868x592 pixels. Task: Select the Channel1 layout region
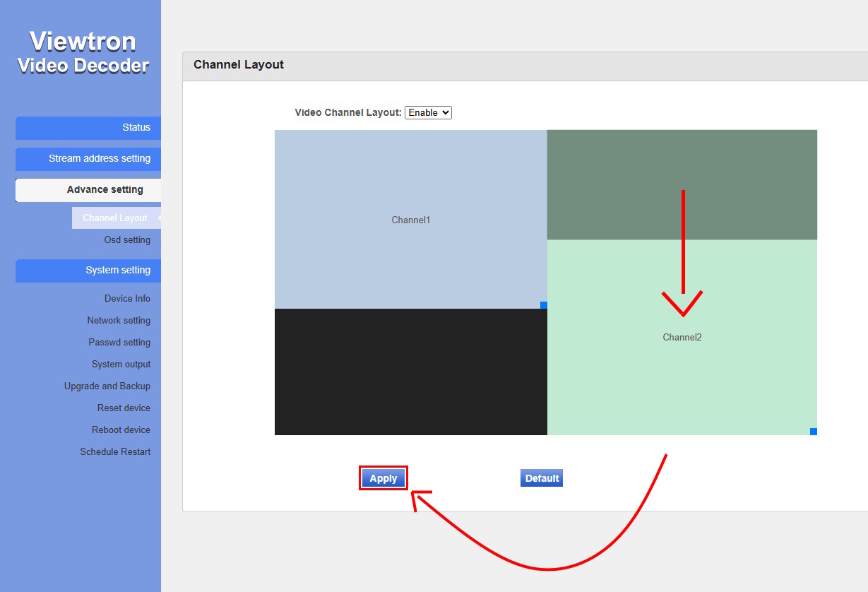point(410,220)
